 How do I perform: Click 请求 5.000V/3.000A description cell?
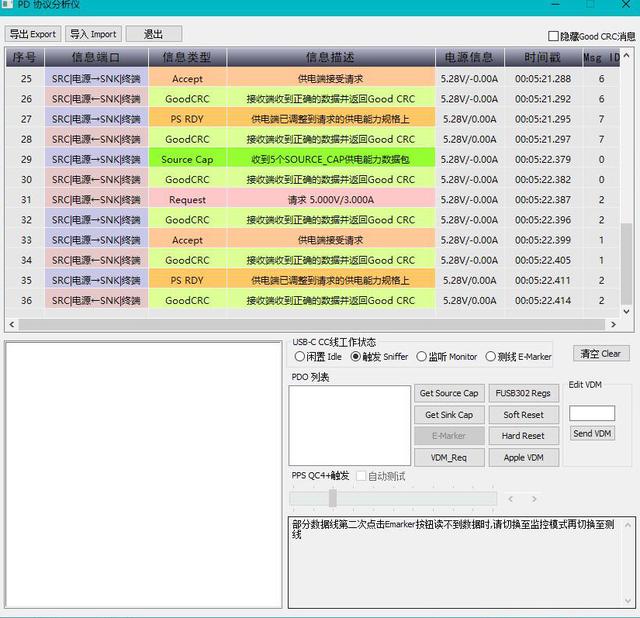331,200
